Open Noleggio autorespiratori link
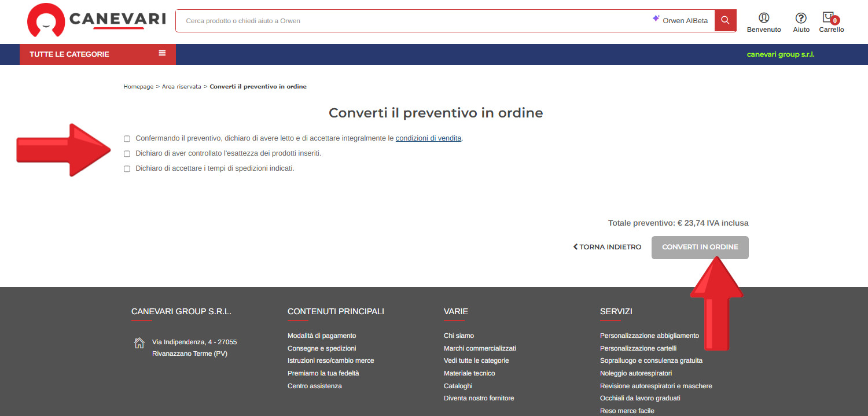The width and height of the screenshot is (868, 416). (636, 373)
